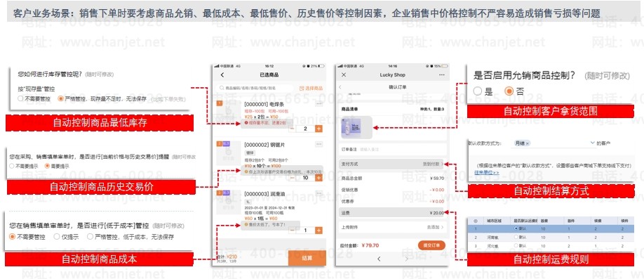Viewport: 644px width, 279px height.
Task: Click 应付金额 ¥79.70 text
Action: click(x=359, y=245)
